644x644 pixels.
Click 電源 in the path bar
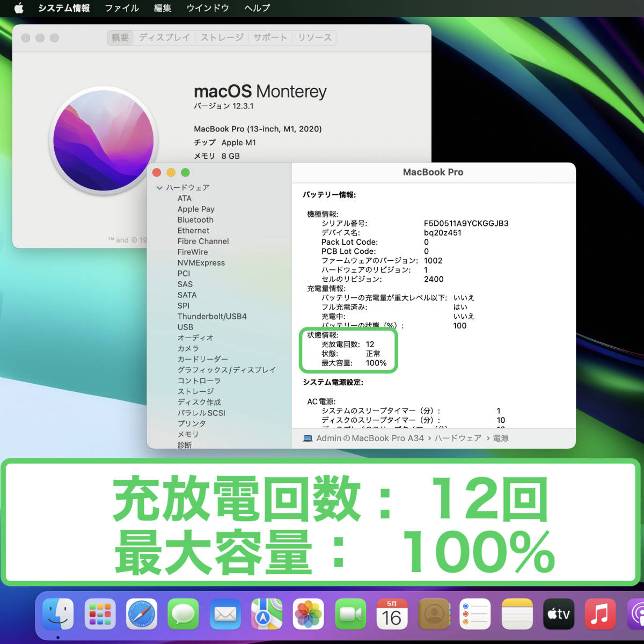(x=501, y=438)
